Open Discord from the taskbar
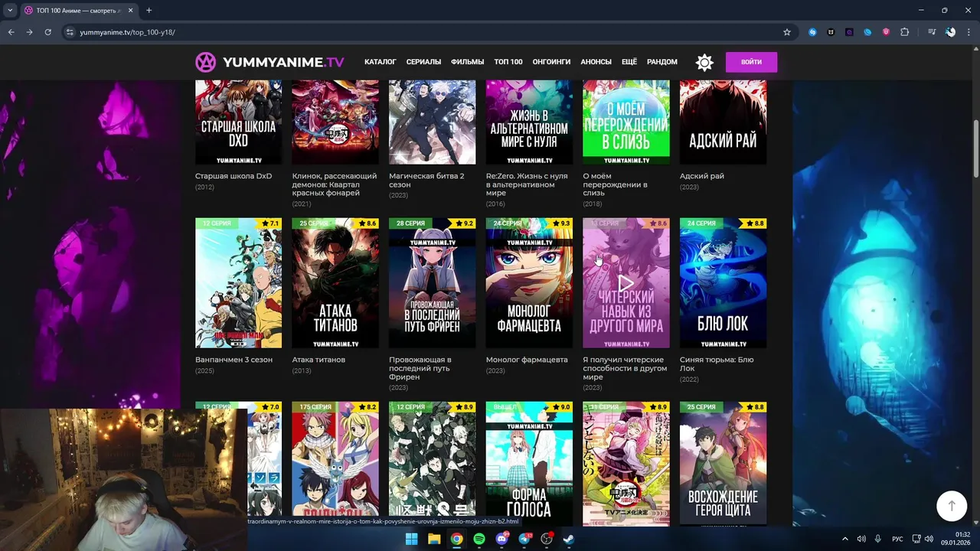The width and height of the screenshot is (980, 551). pyautogui.click(x=502, y=539)
